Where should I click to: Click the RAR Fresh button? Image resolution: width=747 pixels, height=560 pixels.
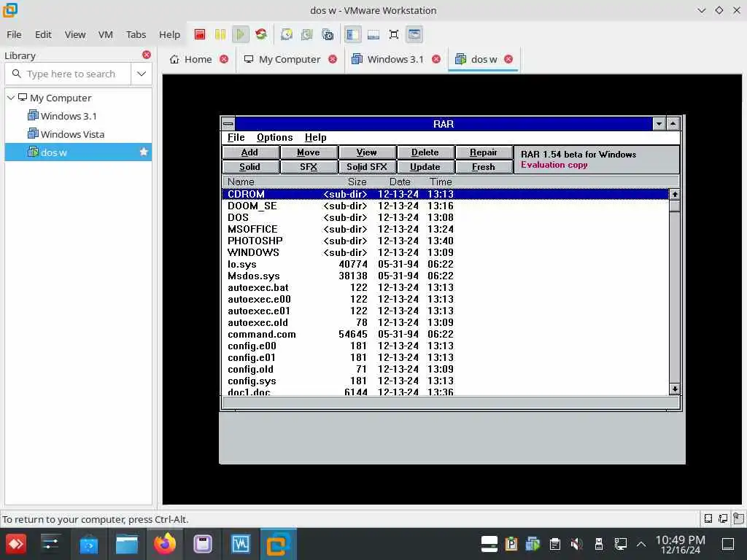pyautogui.click(x=484, y=167)
